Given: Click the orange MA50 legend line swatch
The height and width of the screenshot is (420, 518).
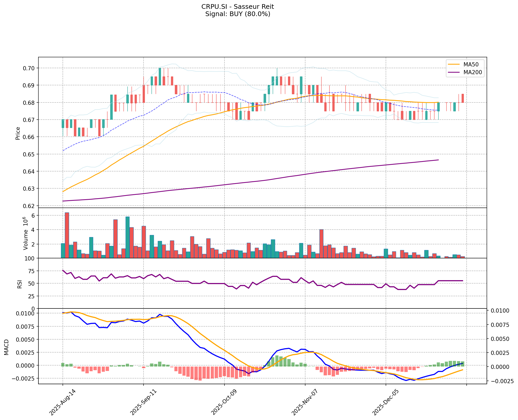Looking at the screenshot, I should (453, 64).
